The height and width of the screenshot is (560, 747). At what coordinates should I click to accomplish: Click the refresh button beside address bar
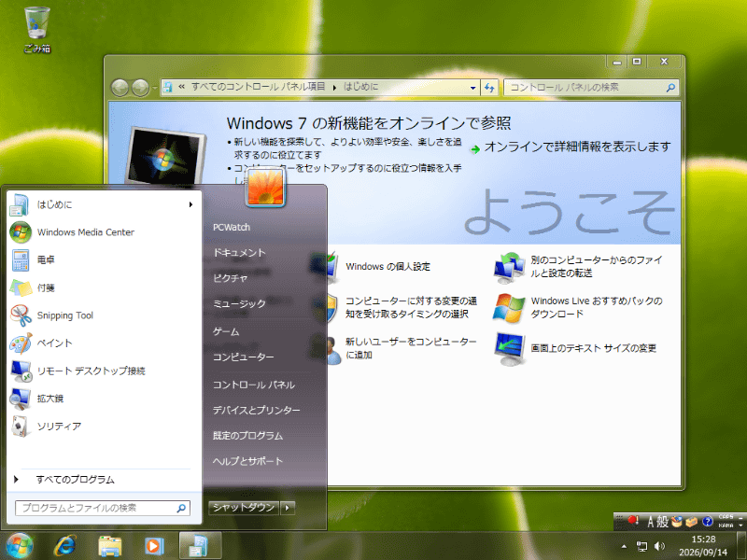pyautogui.click(x=489, y=88)
